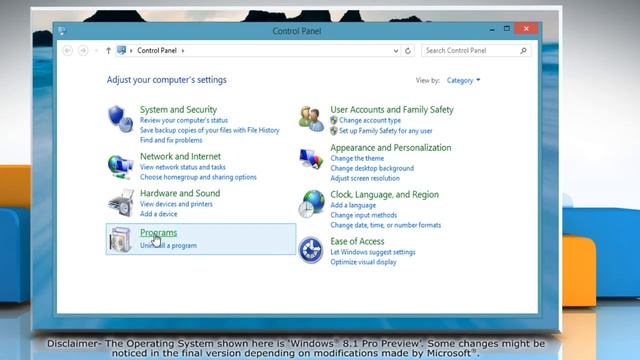Open the System and Security shield icon
640x360 pixels.
click(120, 119)
